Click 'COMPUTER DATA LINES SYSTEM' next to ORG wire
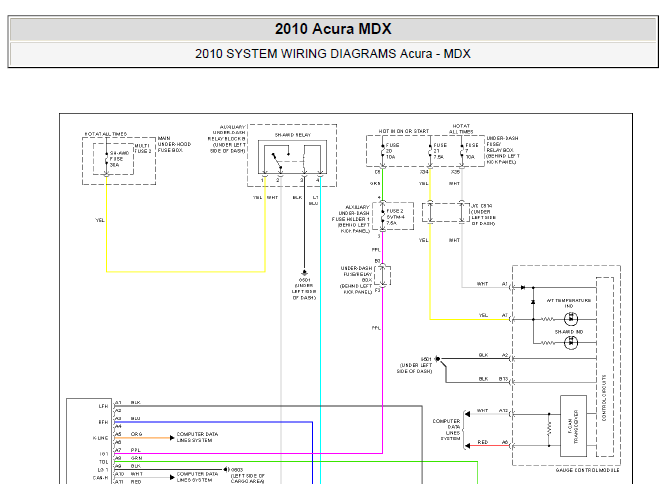 (x=197, y=437)
